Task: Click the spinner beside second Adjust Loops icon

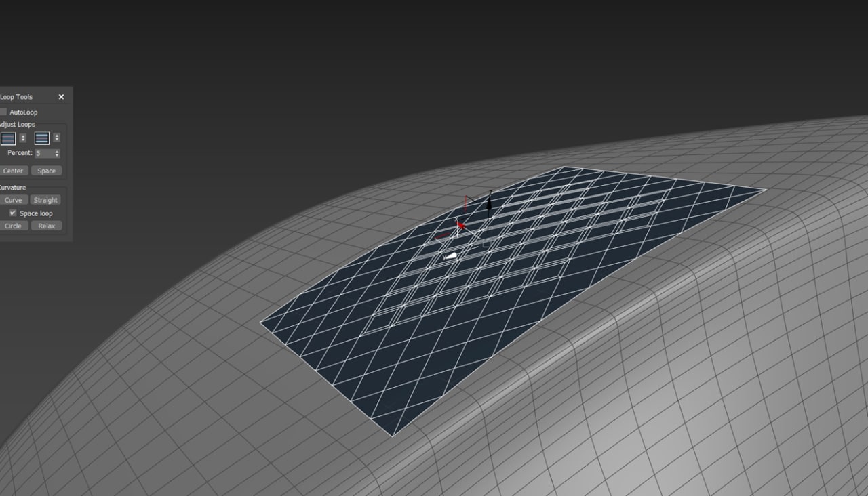Action: (56, 138)
